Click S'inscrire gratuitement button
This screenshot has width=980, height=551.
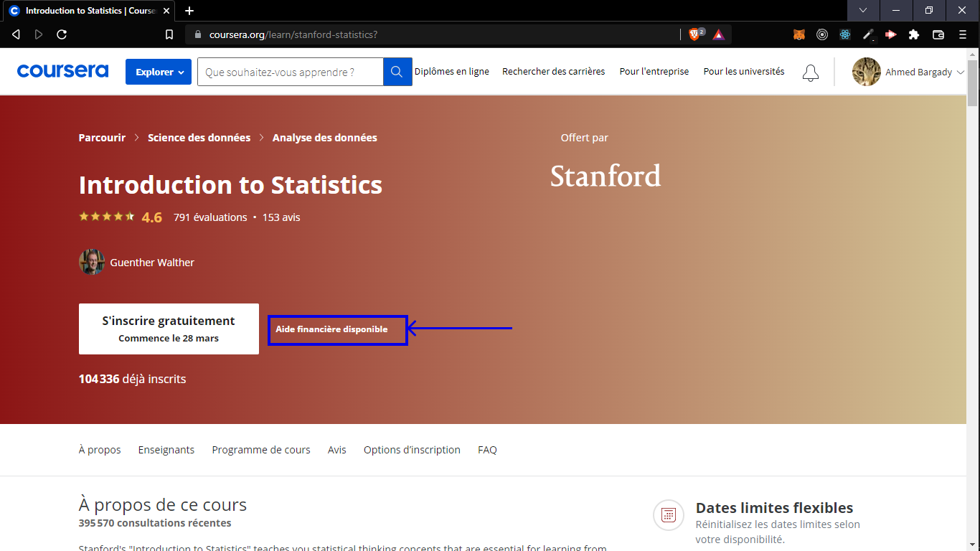coord(169,329)
